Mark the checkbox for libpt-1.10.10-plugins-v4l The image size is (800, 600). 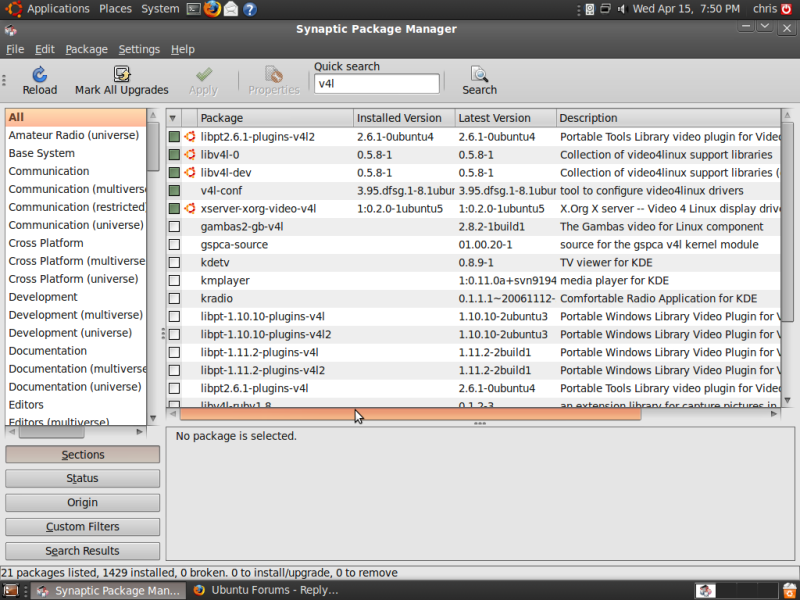tap(174, 316)
